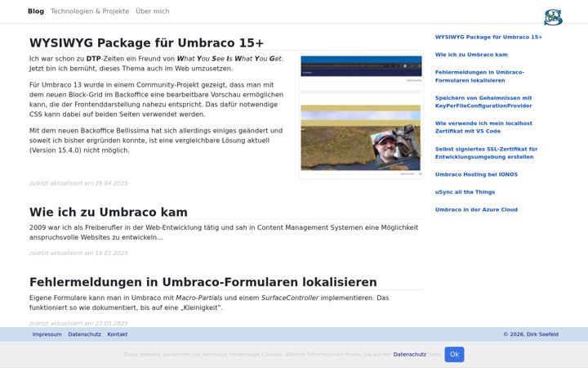Open article heading Wie ich zu Umbraco kam
The width and height of the screenshot is (588, 368).
pyautogui.click(x=109, y=212)
